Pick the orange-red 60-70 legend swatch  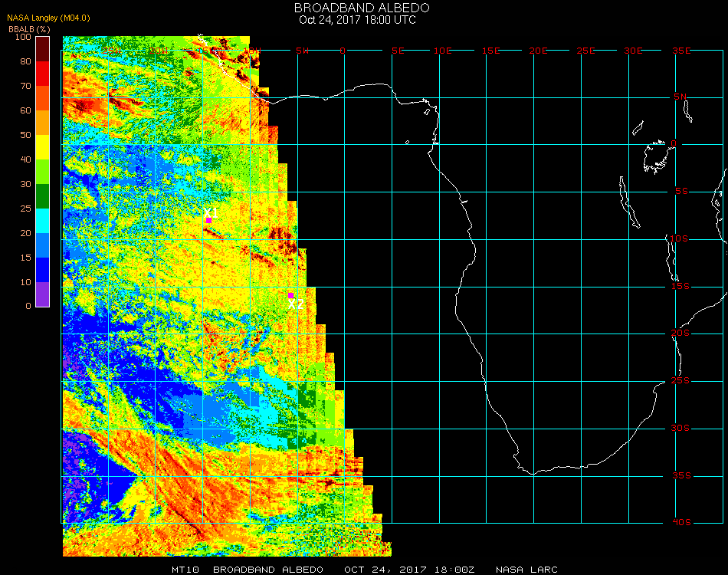point(43,98)
